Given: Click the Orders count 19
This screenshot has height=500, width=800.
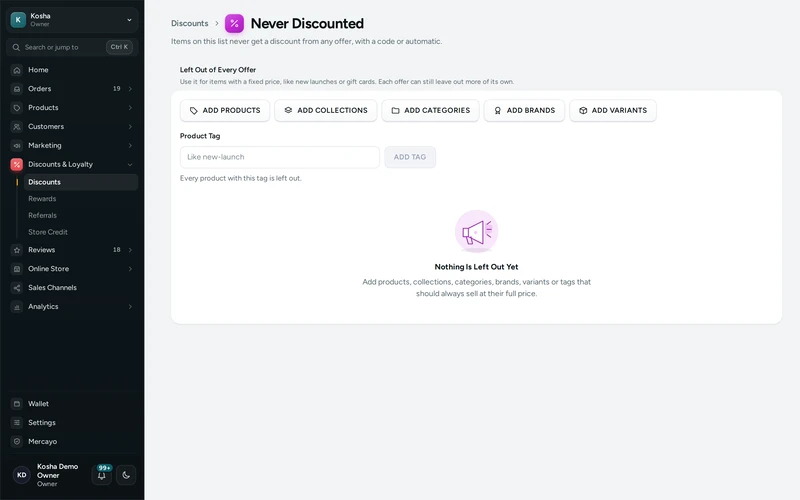Looking at the screenshot, I should click(116, 89).
